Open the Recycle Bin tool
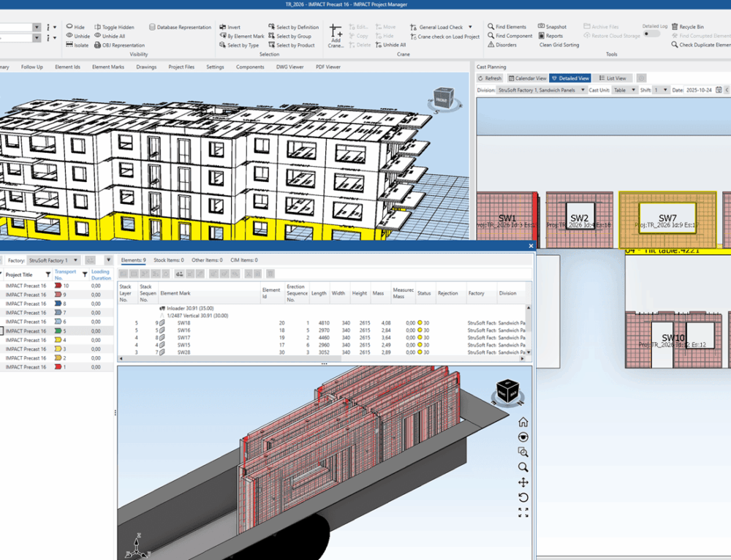 coord(688,26)
